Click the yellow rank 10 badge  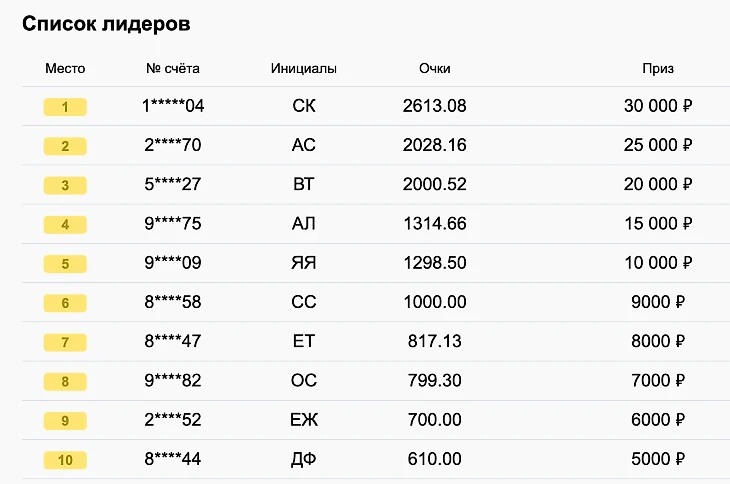[65, 460]
